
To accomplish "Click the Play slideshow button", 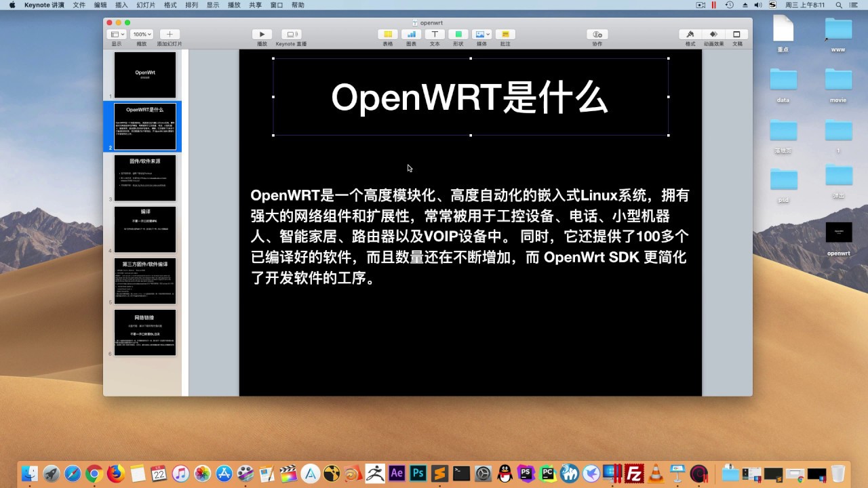I will [262, 35].
